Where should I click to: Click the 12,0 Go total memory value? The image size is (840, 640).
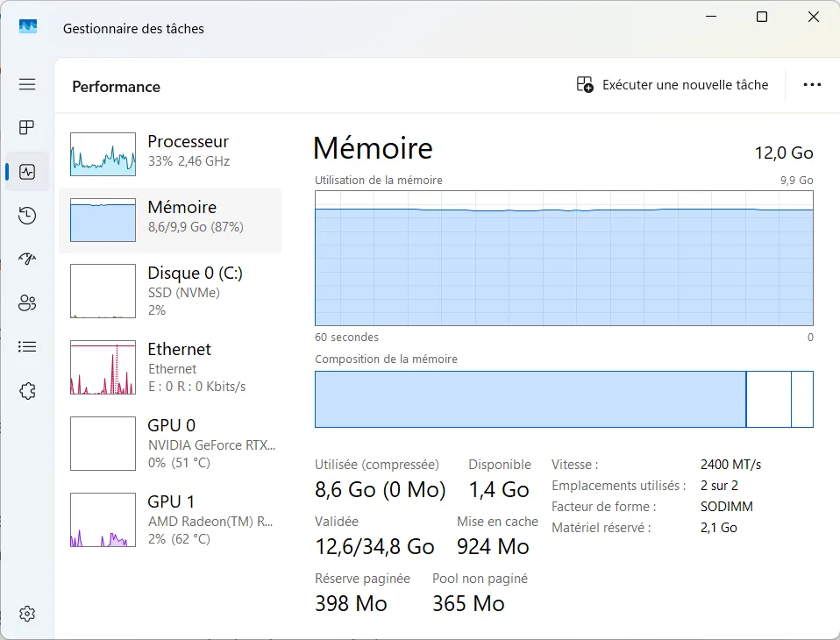(x=784, y=153)
